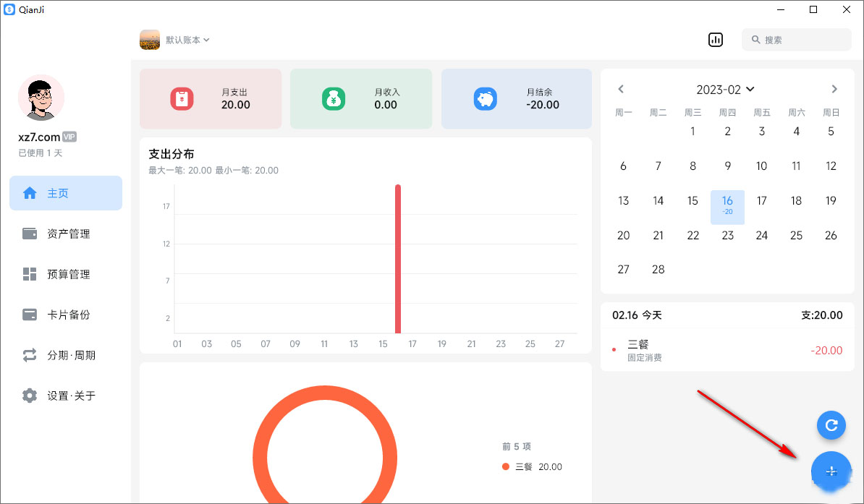Select calendar day 27
864x504 pixels.
tap(623, 269)
